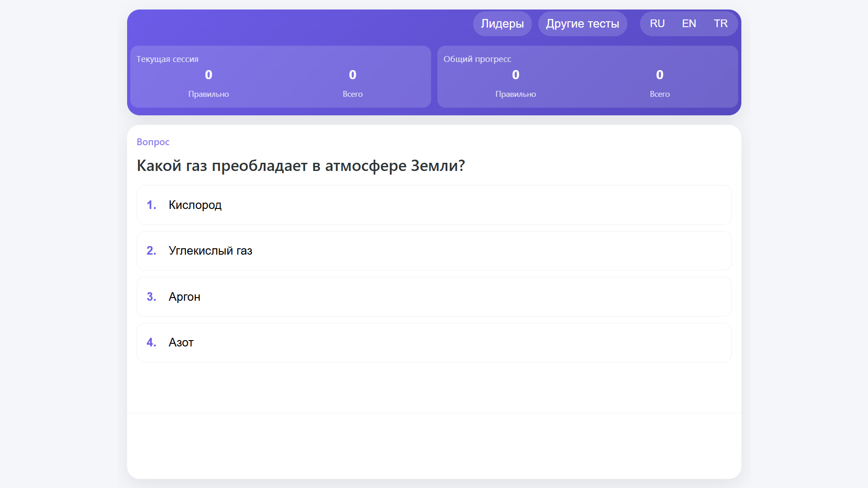Click the number 4 beside Азот
The width and height of the screenshot is (868, 488).
coord(151,342)
